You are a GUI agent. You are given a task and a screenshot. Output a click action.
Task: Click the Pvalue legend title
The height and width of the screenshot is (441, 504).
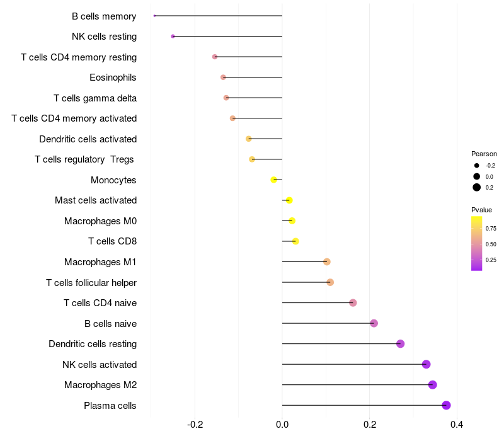481,210
